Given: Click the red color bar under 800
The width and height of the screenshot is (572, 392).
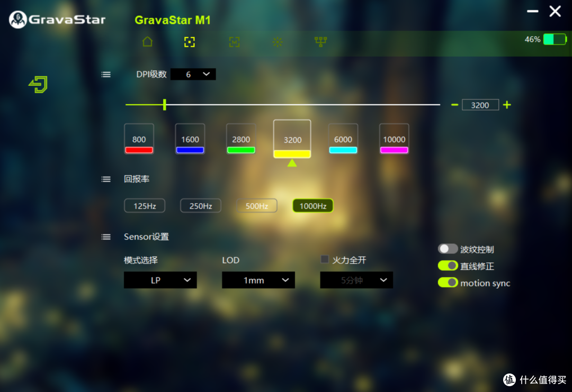Looking at the screenshot, I should click(x=139, y=150).
